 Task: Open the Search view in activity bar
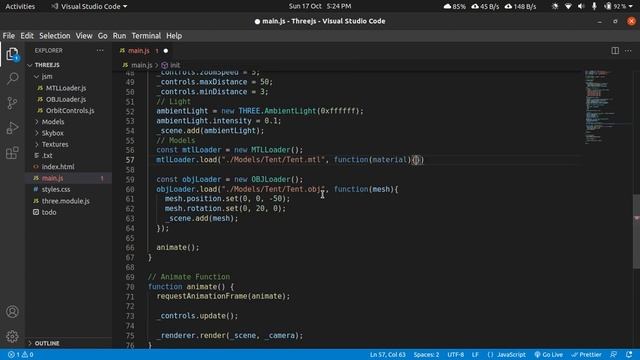[12, 78]
